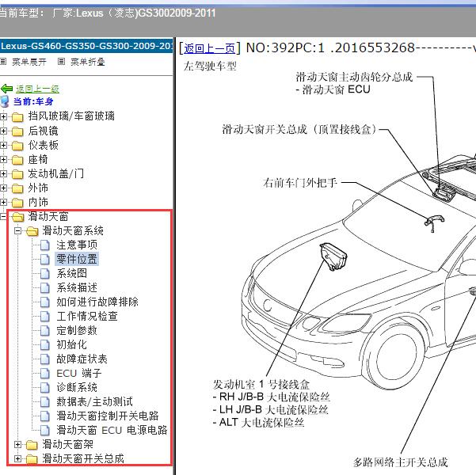Open the 定制参数 page

tap(77, 331)
